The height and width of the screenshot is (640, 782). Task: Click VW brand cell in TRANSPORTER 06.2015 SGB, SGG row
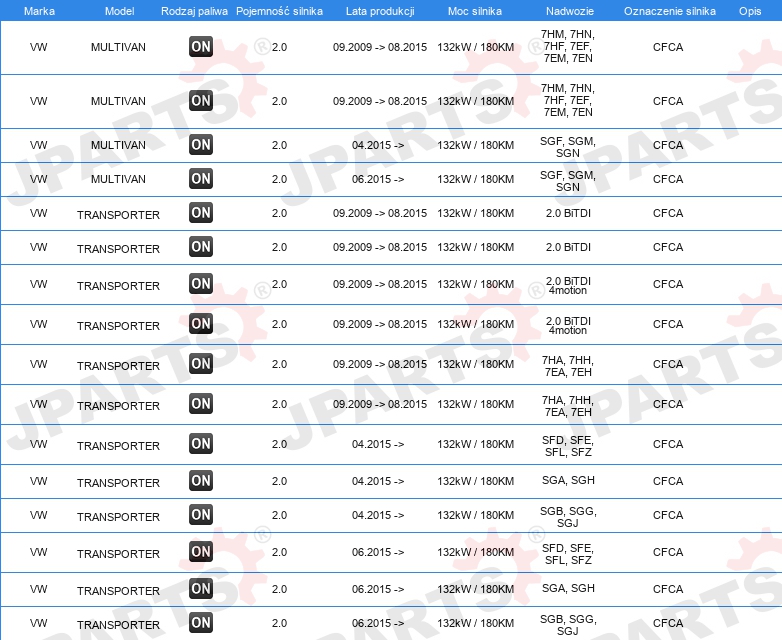coord(38,623)
